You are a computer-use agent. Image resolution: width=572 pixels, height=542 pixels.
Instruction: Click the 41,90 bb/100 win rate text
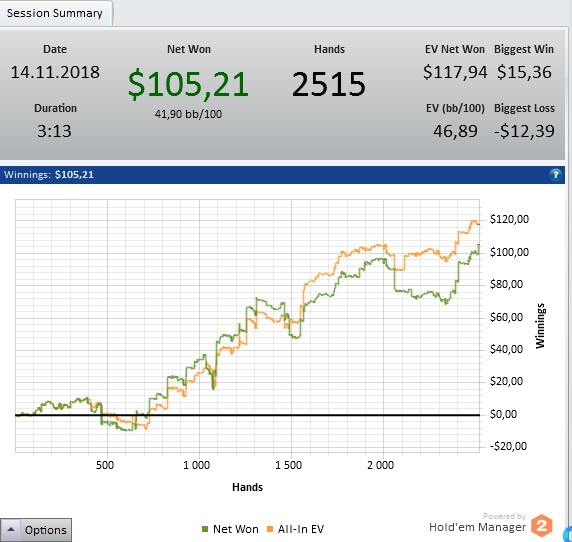pyautogui.click(x=188, y=114)
